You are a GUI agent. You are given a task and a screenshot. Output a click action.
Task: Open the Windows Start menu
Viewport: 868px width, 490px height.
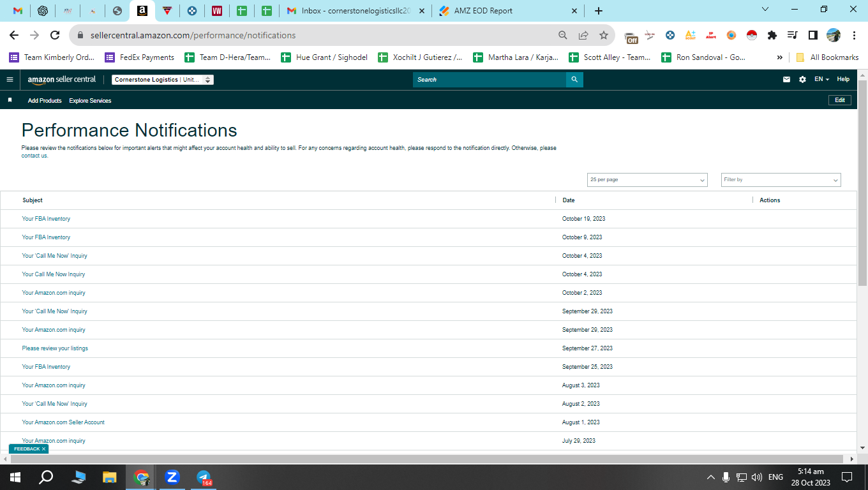tap(15, 477)
